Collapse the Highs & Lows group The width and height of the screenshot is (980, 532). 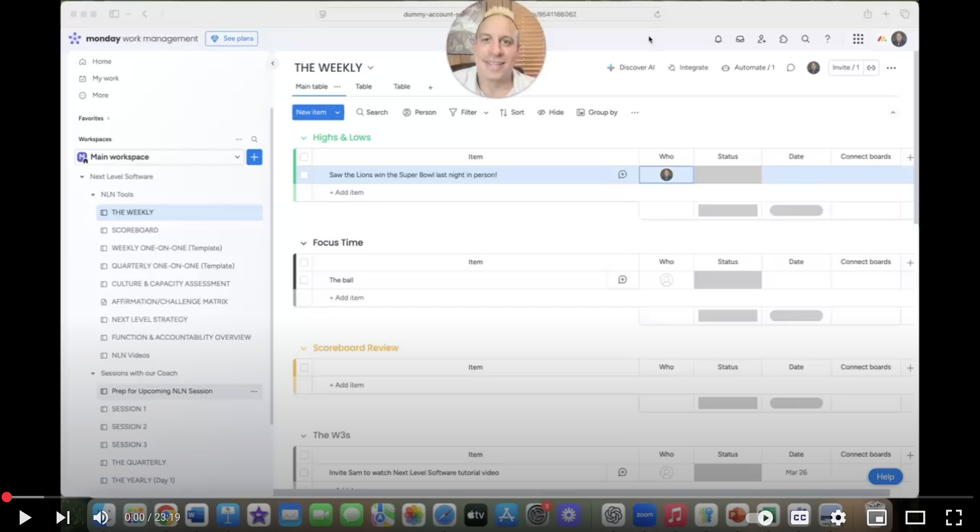click(x=303, y=138)
